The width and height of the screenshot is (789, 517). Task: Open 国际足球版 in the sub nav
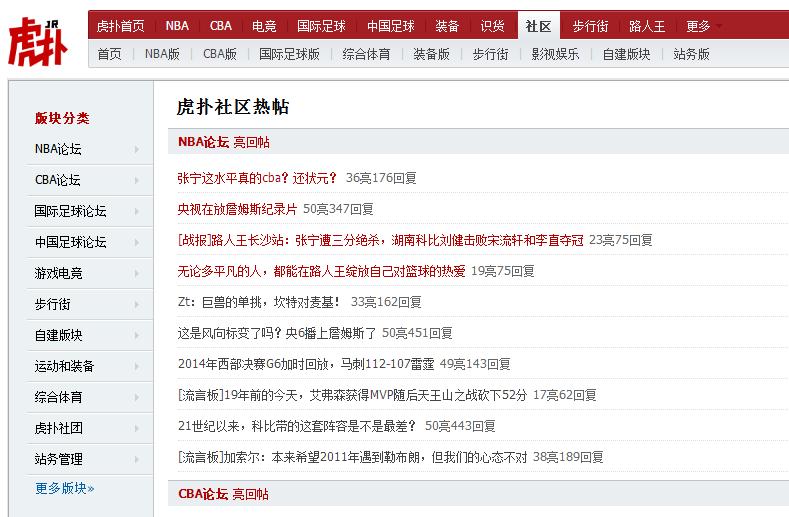point(289,54)
